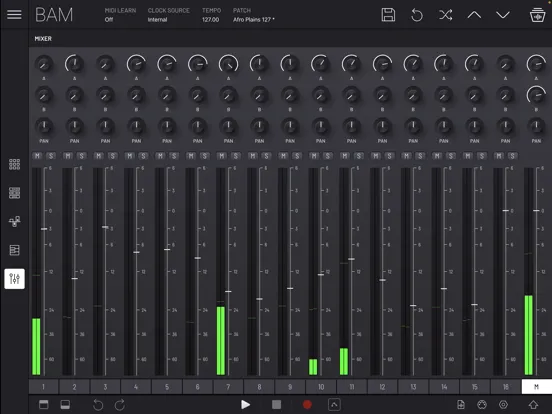This screenshot has width=552, height=414.
Task: Click the channel 1 send A knob
Action: pos(44,64)
